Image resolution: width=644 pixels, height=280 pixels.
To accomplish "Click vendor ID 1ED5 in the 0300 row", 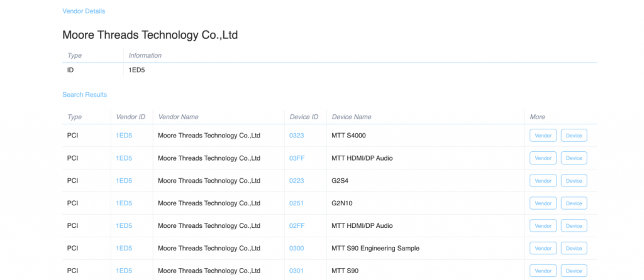I will click(x=124, y=248).
